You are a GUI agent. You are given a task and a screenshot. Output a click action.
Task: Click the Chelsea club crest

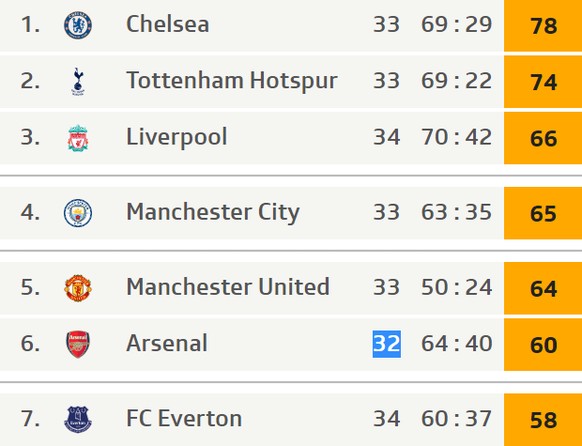click(x=78, y=25)
